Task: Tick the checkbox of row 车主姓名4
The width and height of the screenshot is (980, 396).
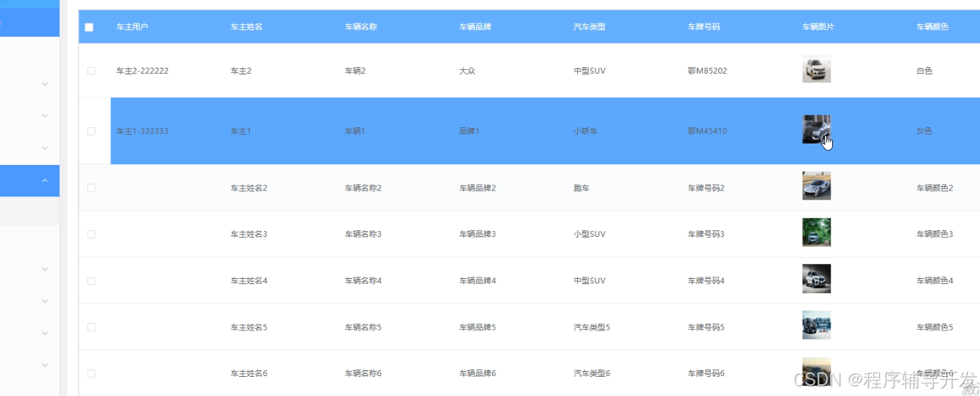Action: pos(91,280)
